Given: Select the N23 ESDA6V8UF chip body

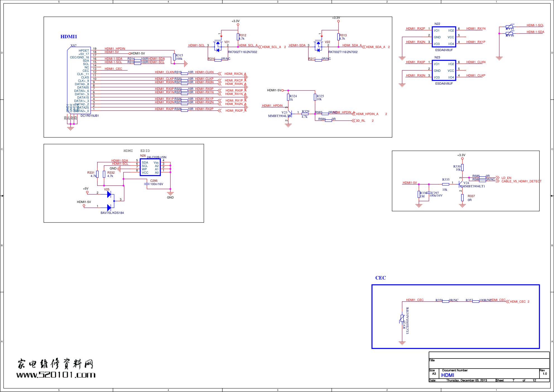Looking at the screenshot, I should point(444,71).
